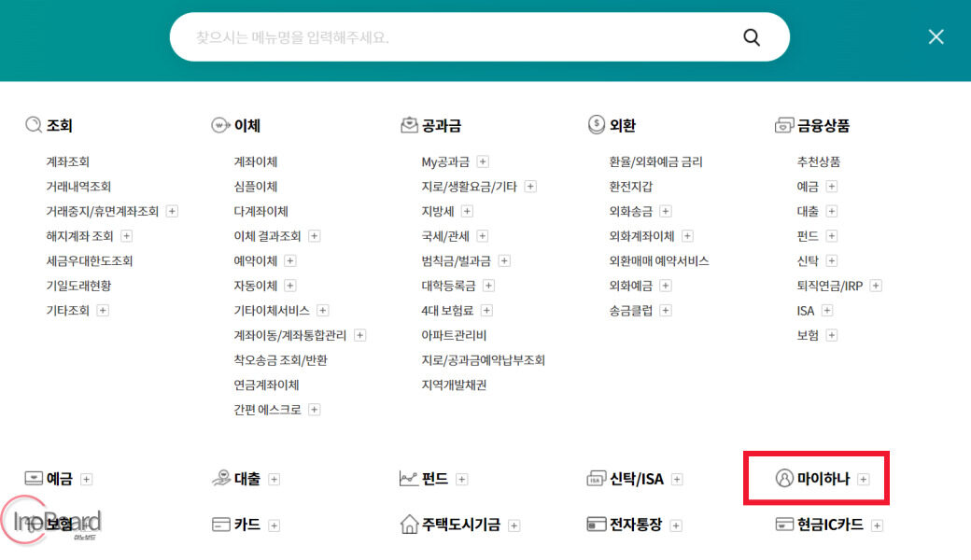The image size is (971, 560).
Task: Click the 금융상품 category icon
Action: click(784, 125)
